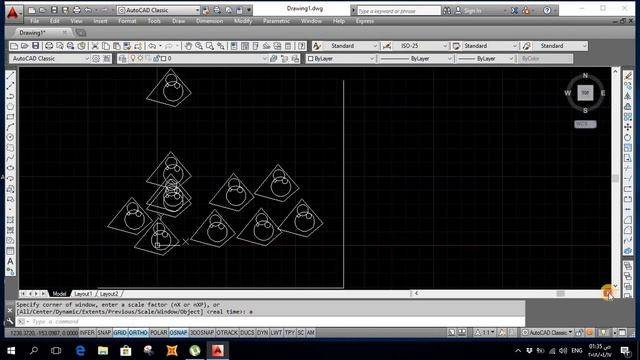Screen dimensions: 640x360
Task: Click the WCS button under the ViewCube
Action: pyautogui.click(x=585, y=124)
